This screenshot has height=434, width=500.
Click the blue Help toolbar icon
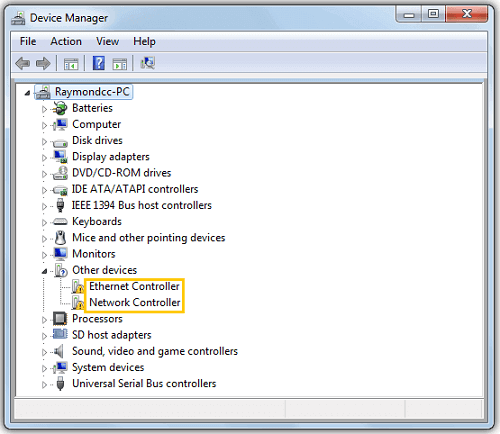pyautogui.click(x=99, y=63)
